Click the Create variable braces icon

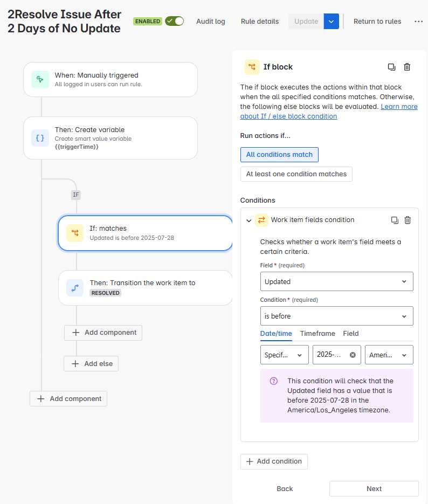[x=40, y=138]
